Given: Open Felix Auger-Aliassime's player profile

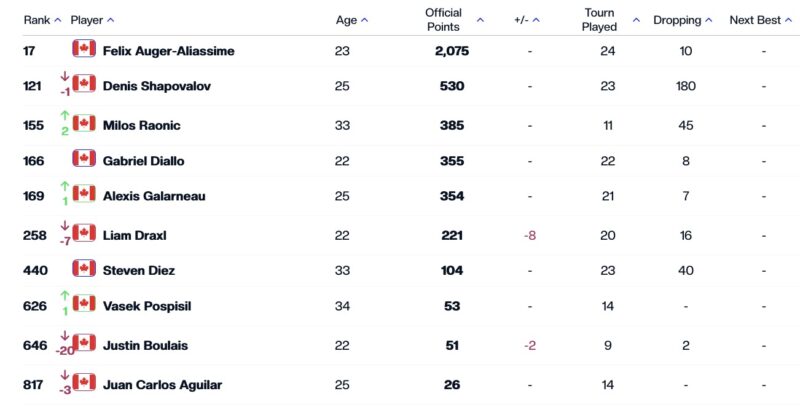Looking at the screenshot, I should pyautogui.click(x=169, y=51).
